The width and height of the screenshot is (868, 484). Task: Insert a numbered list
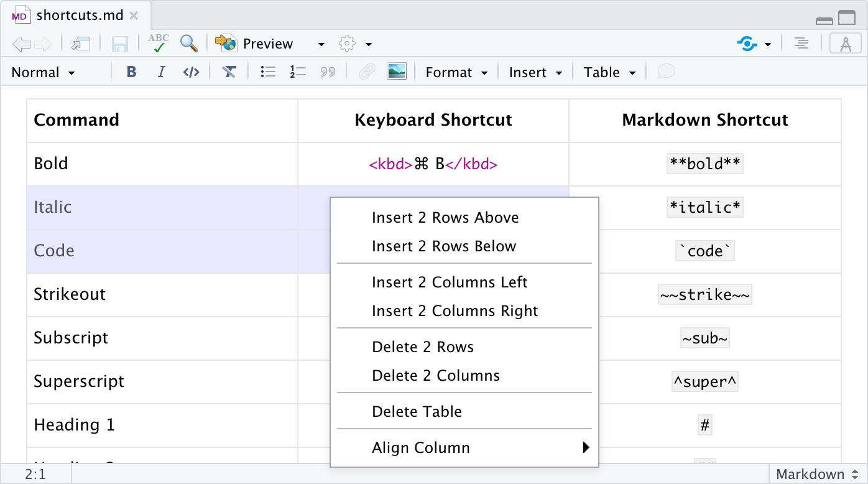point(298,72)
